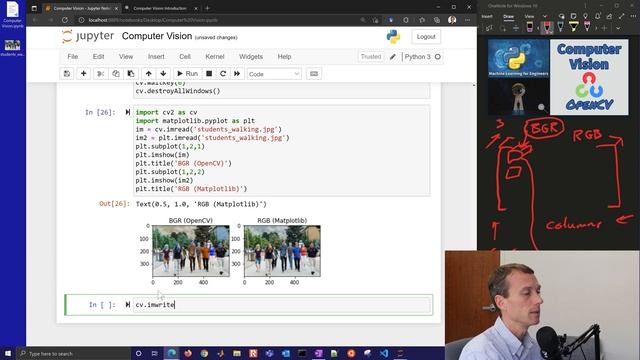Viewport: 640px width, 360px height.
Task: Open the cell type dropdown showing Code
Action: click(274, 74)
